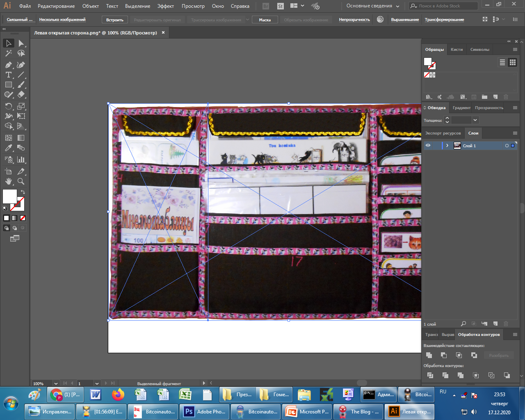Click the Встроить button

click(115, 20)
